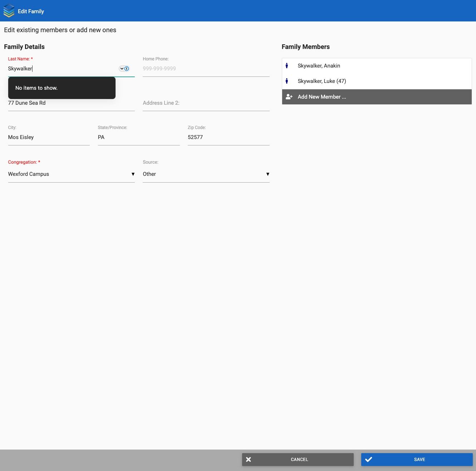476x471 pixels.
Task: Click Add New Member row
Action: [377, 97]
